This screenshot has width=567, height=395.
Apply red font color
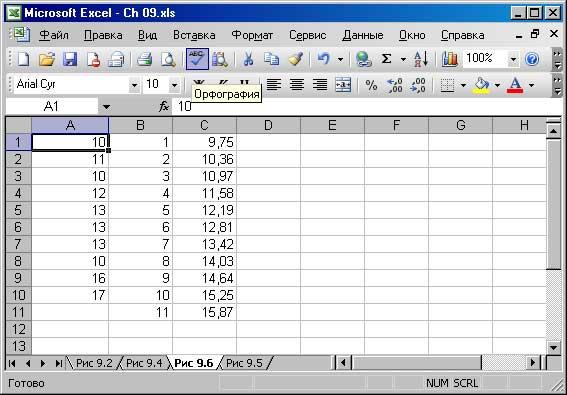point(515,85)
